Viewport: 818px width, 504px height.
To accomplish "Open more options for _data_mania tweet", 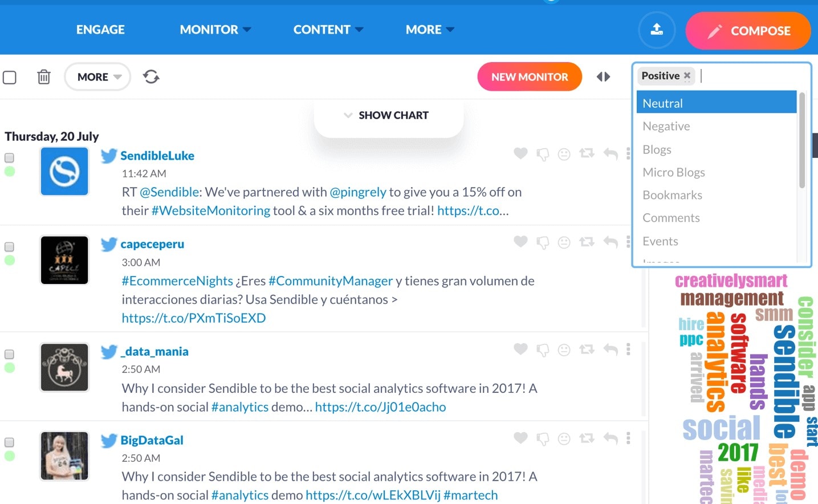I will pyautogui.click(x=628, y=349).
